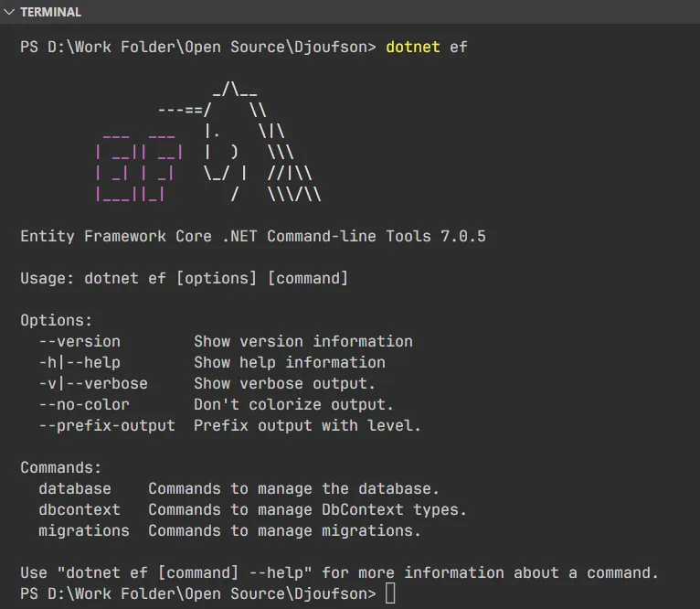Click the purple EF ASCII logo
The width and height of the screenshot is (700, 609).
pyautogui.click(x=139, y=168)
